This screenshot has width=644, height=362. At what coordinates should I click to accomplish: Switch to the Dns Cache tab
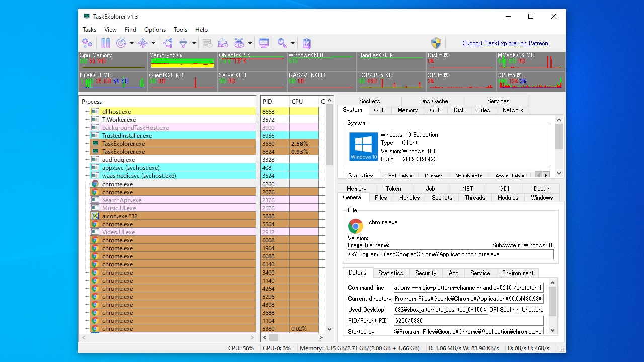point(434,101)
